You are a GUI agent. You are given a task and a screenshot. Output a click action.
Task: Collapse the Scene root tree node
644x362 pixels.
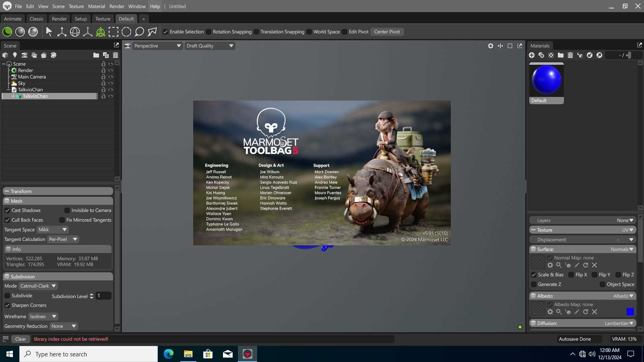click(4, 64)
